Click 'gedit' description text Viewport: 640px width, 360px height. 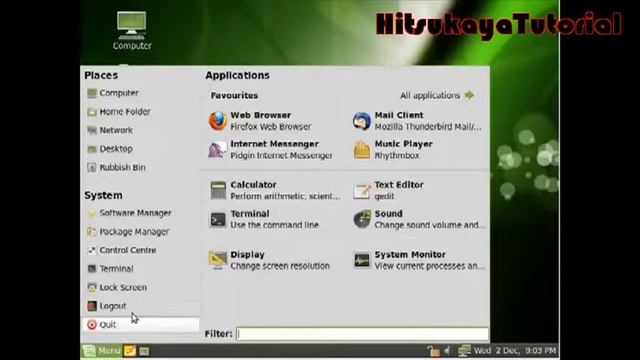pos(384,196)
